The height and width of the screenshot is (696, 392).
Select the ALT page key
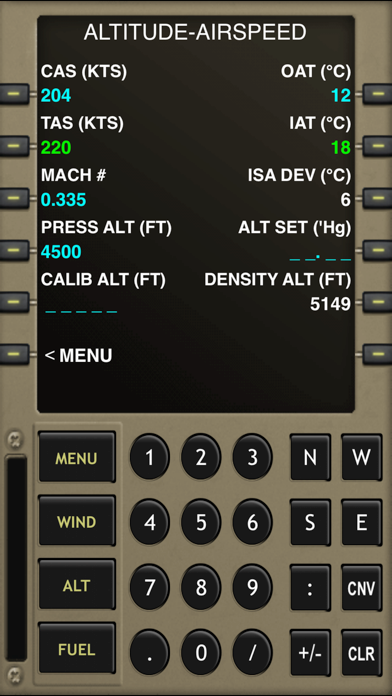tap(77, 585)
